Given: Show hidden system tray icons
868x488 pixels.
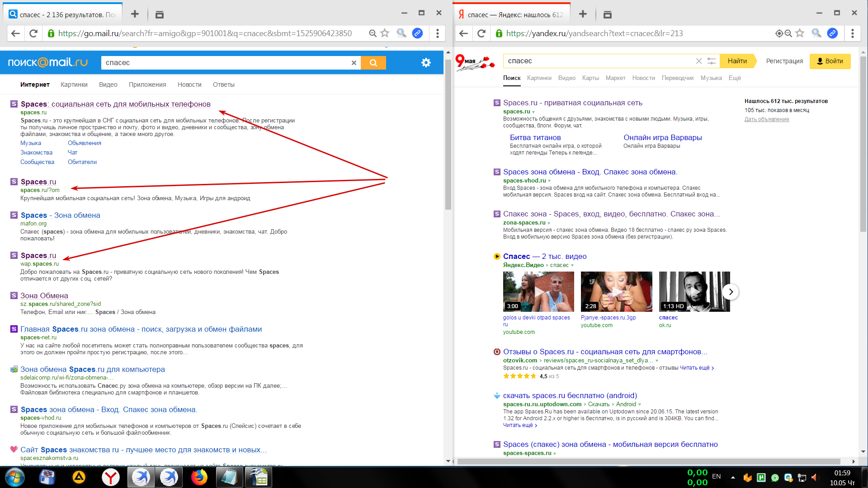Looking at the screenshot, I should [x=733, y=477].
